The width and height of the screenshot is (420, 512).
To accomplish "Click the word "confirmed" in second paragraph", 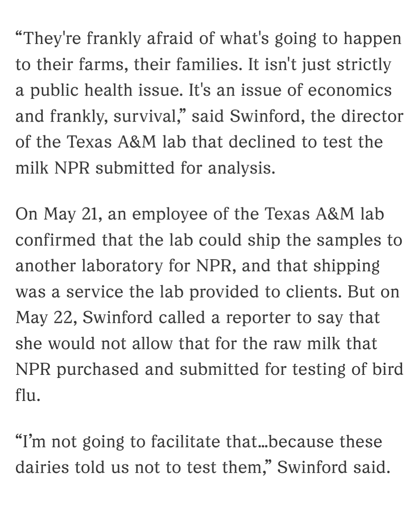I will (55, 240).
